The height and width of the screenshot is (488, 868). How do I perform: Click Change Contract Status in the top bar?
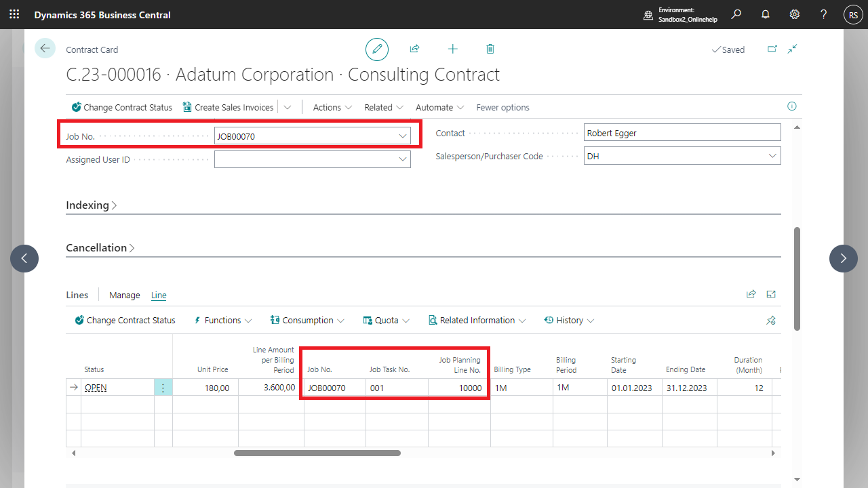tap(122, 107)
